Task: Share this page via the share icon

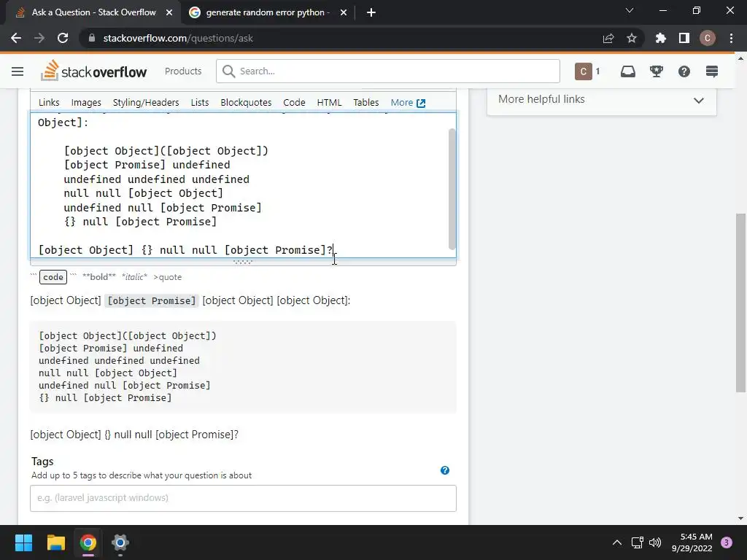Action: click(x=608, y=38)
